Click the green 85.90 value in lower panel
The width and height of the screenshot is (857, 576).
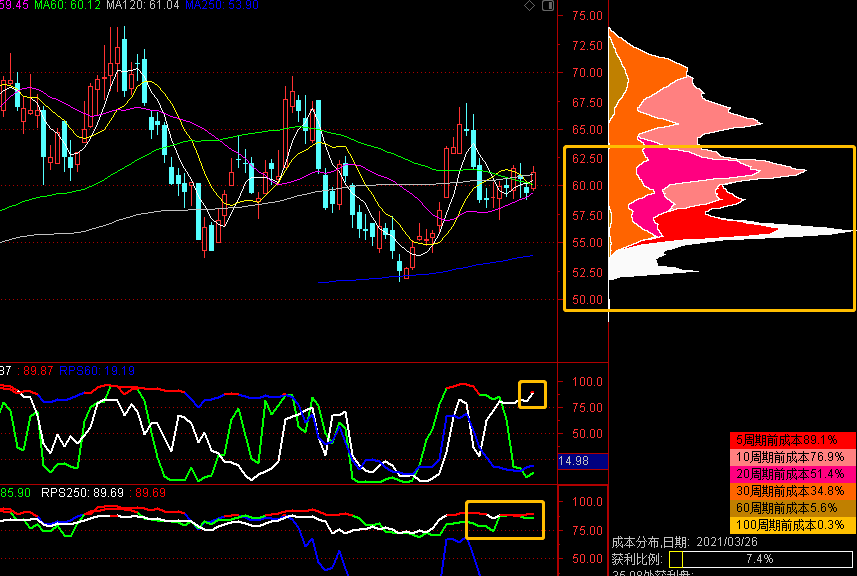(x=15, y=492)
